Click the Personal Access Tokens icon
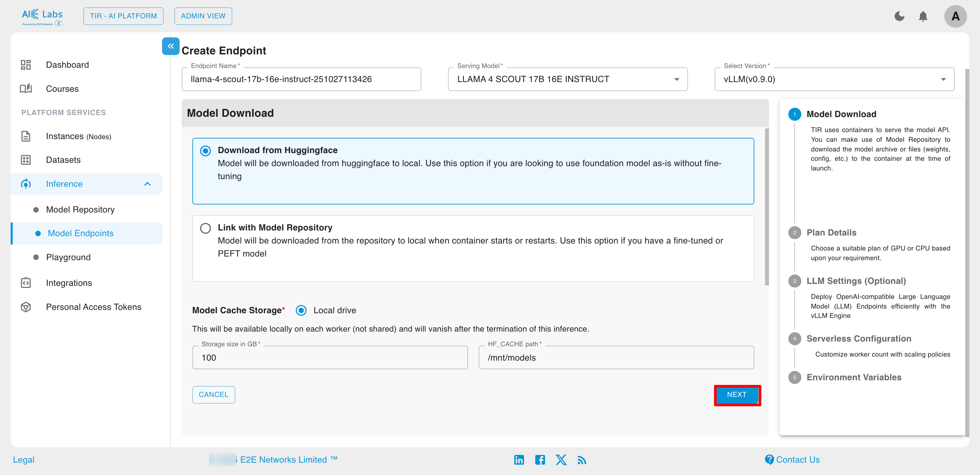 tap(25, 307)
